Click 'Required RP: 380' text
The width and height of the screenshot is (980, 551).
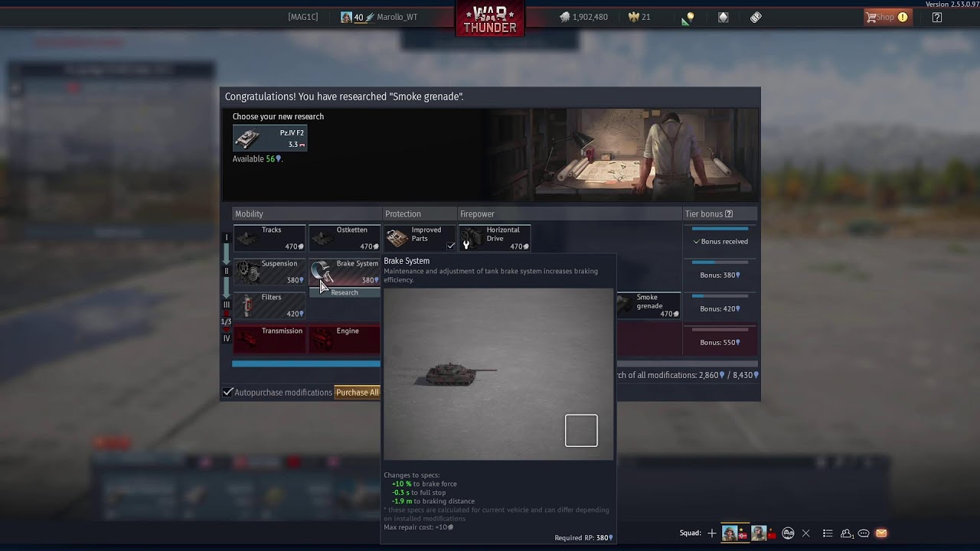pos(583,538)
